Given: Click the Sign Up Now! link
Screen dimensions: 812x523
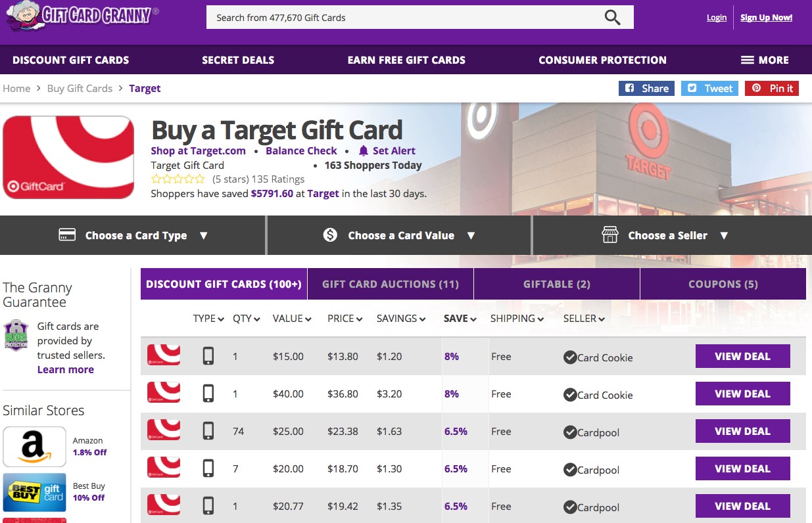Looking at the screenshot, I should [x=767, y=18].
